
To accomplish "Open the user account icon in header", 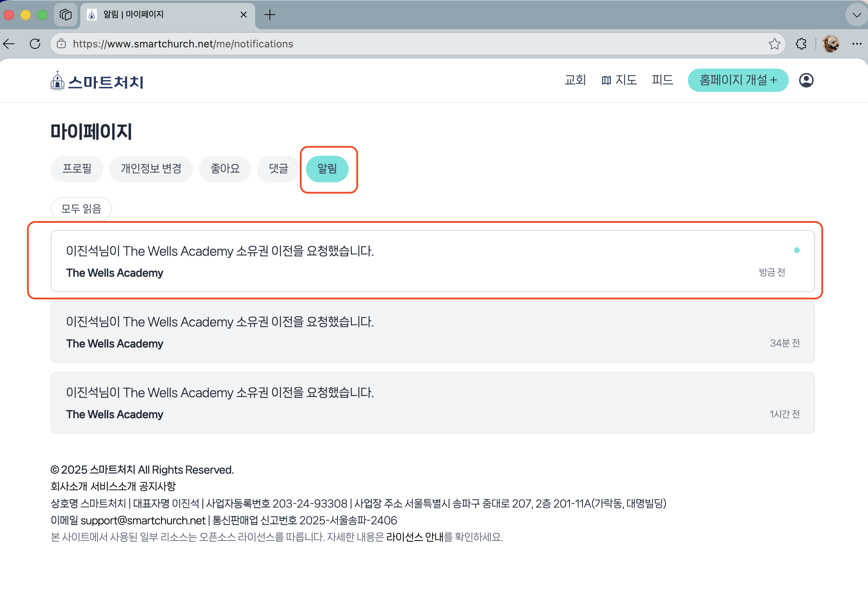I will [806, 81].
